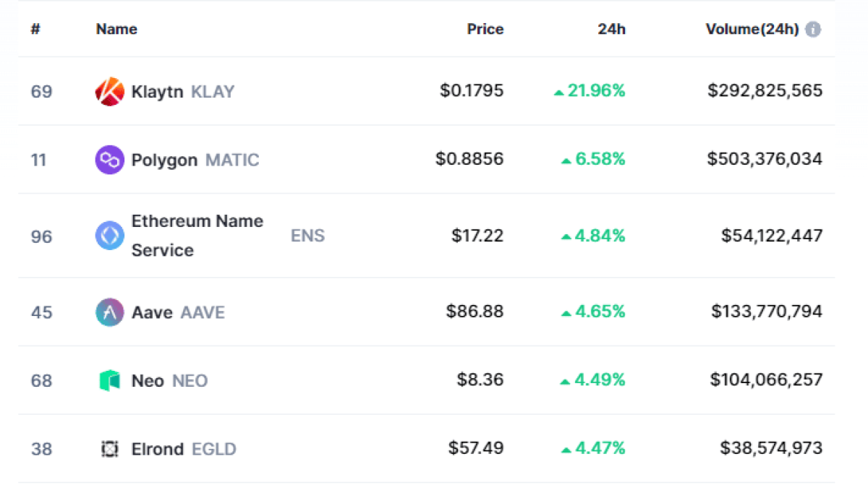Click the Volume(24h) info icon
This screenshot has width=868, height=488.
tap(813, 30)
